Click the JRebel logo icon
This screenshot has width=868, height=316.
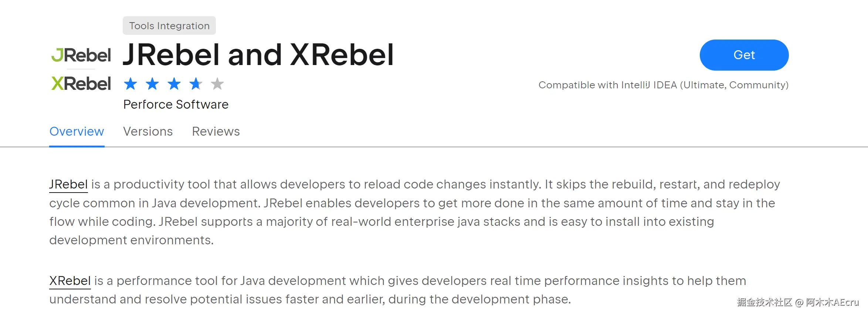[x=81, y=55]
